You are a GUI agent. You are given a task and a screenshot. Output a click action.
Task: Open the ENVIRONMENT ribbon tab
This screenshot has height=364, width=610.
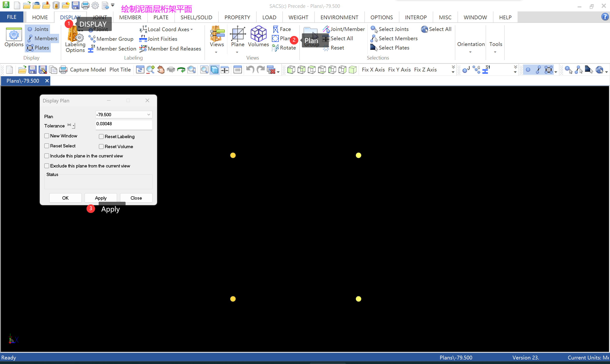click(x=339, y=17)
